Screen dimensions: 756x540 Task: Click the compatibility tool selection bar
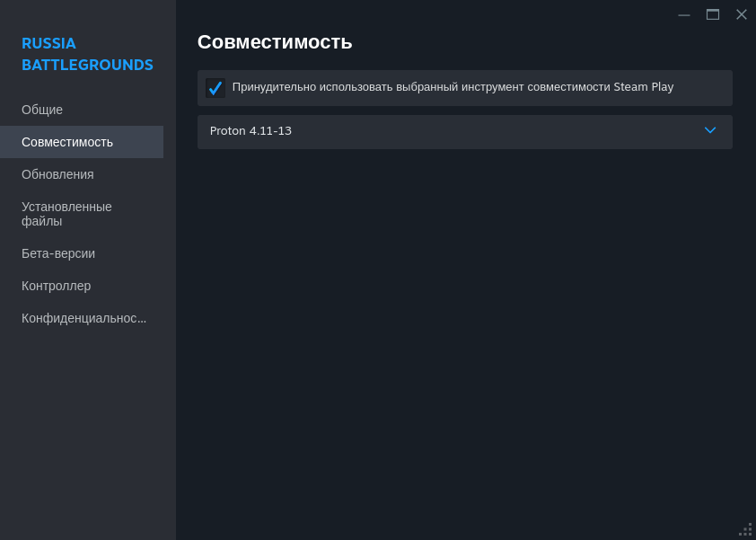(x=464, y=131)
